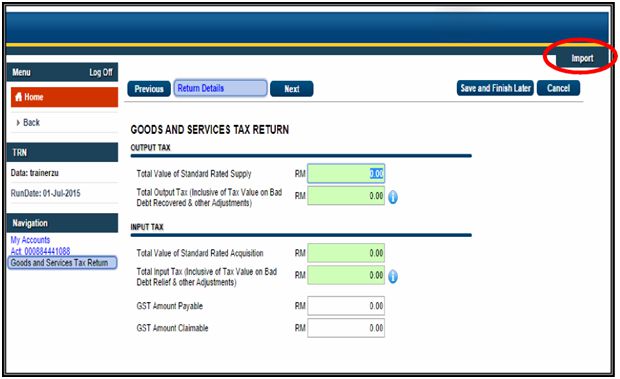This screenshot has width=620, height=379.
Task: Go to Previous page
Action: pos(149,89)
